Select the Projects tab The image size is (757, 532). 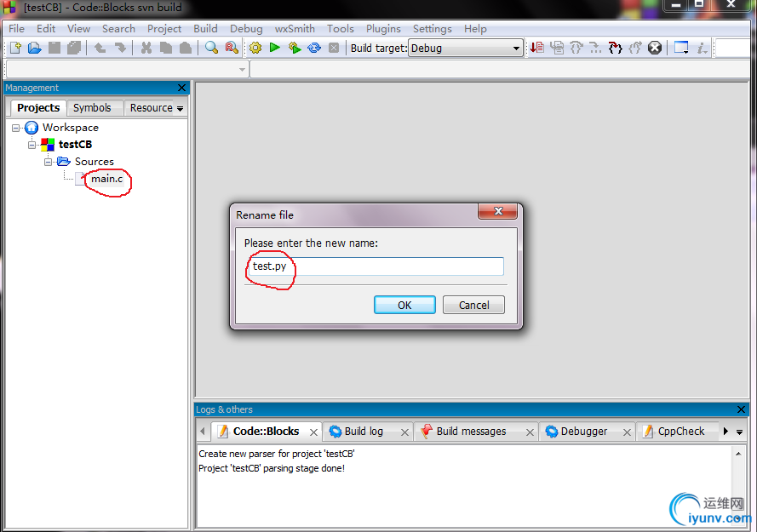tap(38, 107)
